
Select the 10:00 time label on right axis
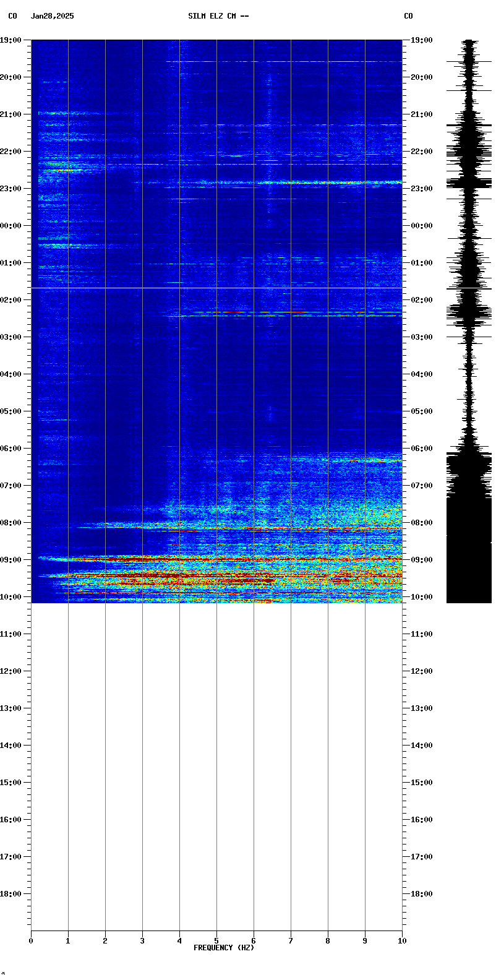coord(422,597)
